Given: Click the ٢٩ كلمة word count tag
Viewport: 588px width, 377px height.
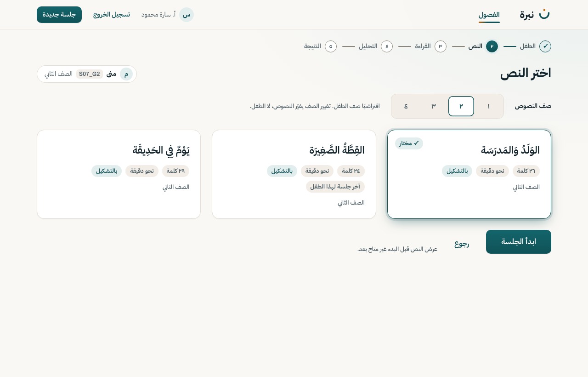Looking at the screenshot, I should point(175,171).
